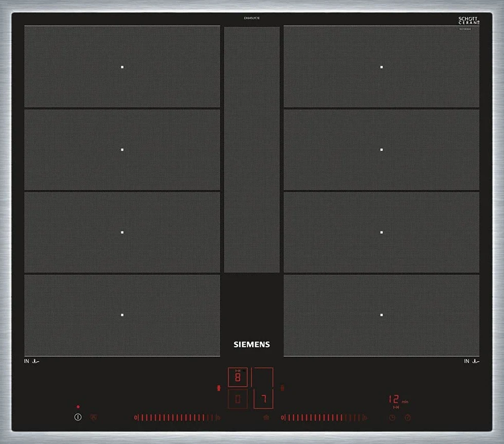The height and width of the screenshot is (444, 504).
Task: Select the front left zone showing 0
Action: coord(238,399)
